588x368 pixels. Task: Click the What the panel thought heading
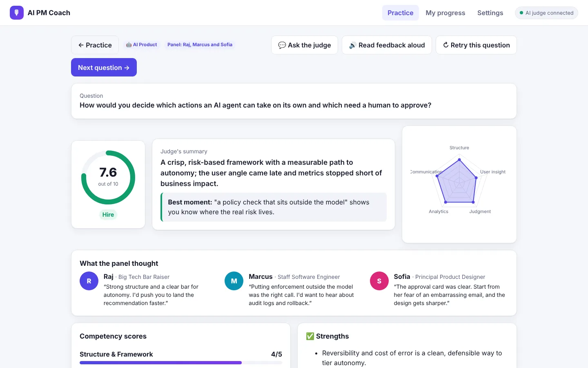click(x=119, y=263)
